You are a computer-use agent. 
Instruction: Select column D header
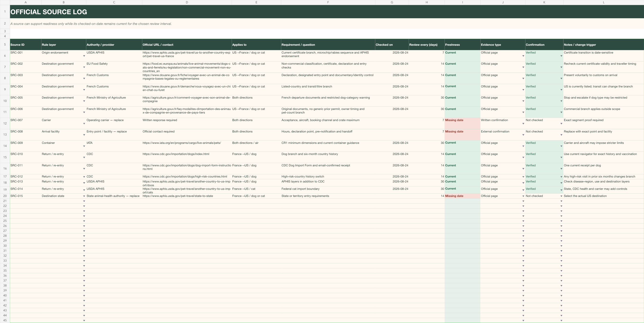187,2
